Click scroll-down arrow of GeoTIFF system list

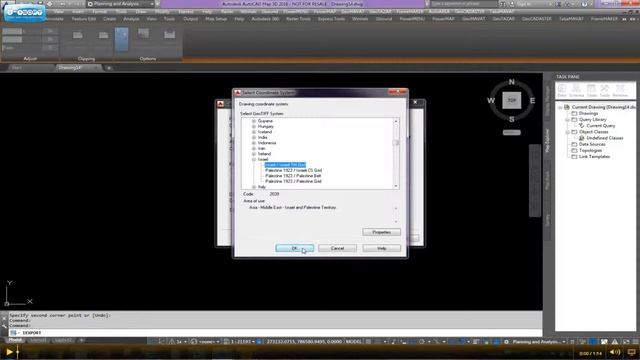click(x=396, y=186)
